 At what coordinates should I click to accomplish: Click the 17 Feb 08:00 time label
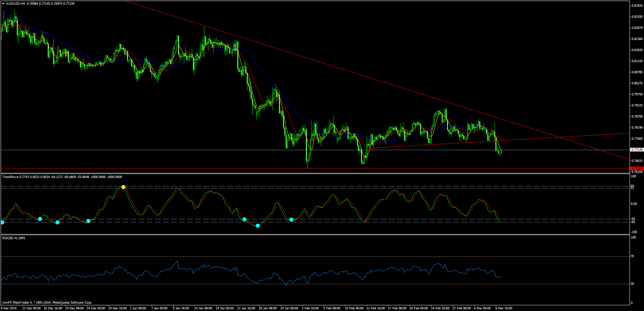point(397,308)
